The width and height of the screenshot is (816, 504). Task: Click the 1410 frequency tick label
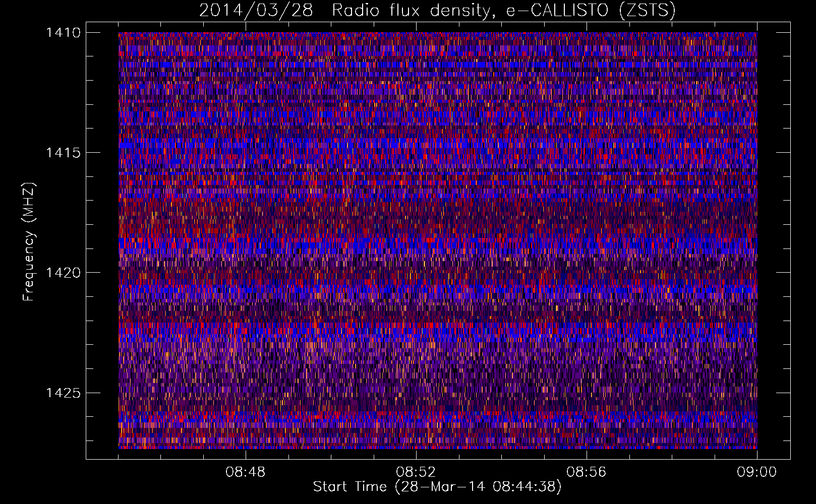tap(63, 33)
